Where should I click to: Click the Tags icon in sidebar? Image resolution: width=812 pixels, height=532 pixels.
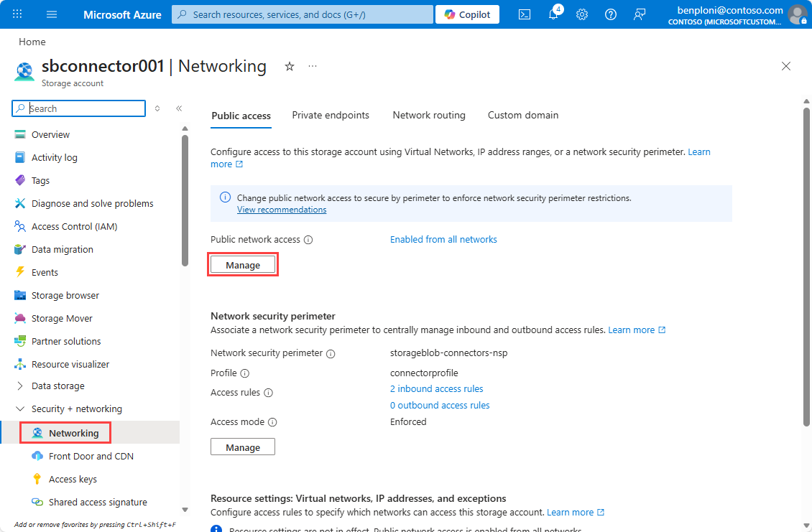coord(20,180)
